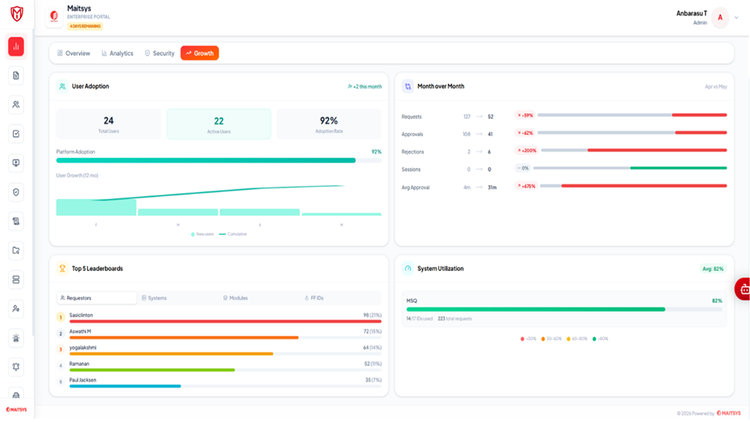Click the Month over Month compare icon
750x422 pixels.
click(x=408, y=87)
